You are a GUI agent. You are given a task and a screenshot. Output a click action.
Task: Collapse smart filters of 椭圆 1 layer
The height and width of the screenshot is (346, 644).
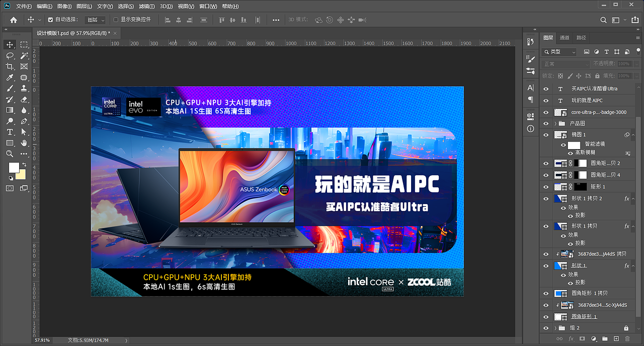click(633, 135)
